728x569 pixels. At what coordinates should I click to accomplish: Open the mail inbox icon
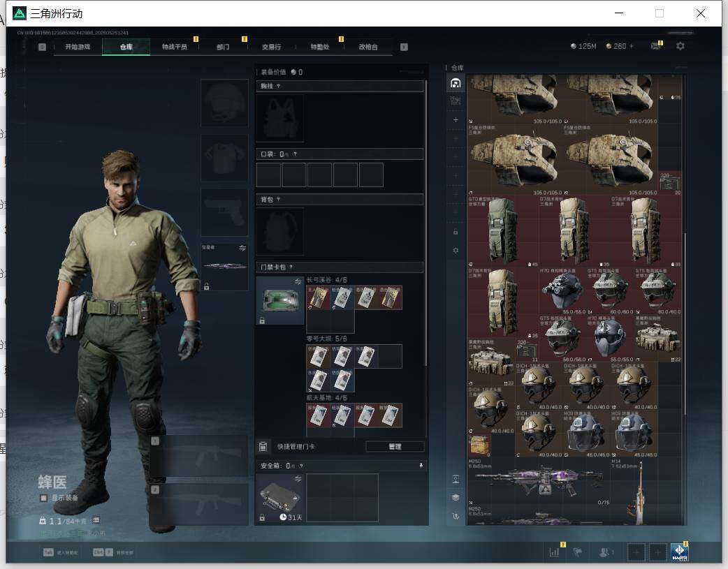pyautogui.click(x=655, y=46)
